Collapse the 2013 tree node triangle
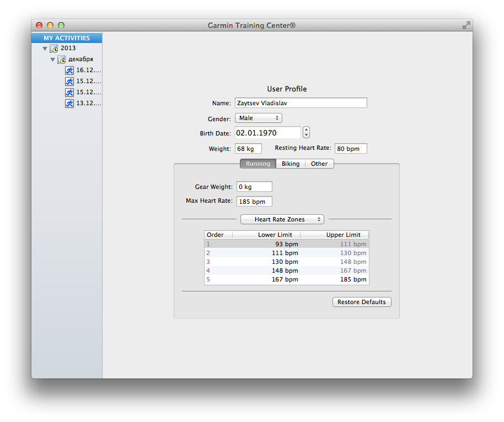The image size is (504, 422). click(x=45, y=49)
